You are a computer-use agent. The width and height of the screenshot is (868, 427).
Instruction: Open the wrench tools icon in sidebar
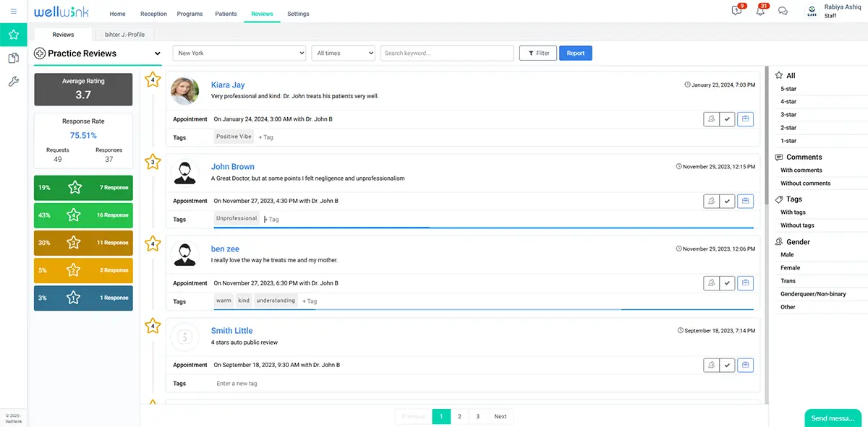(13, 82)
